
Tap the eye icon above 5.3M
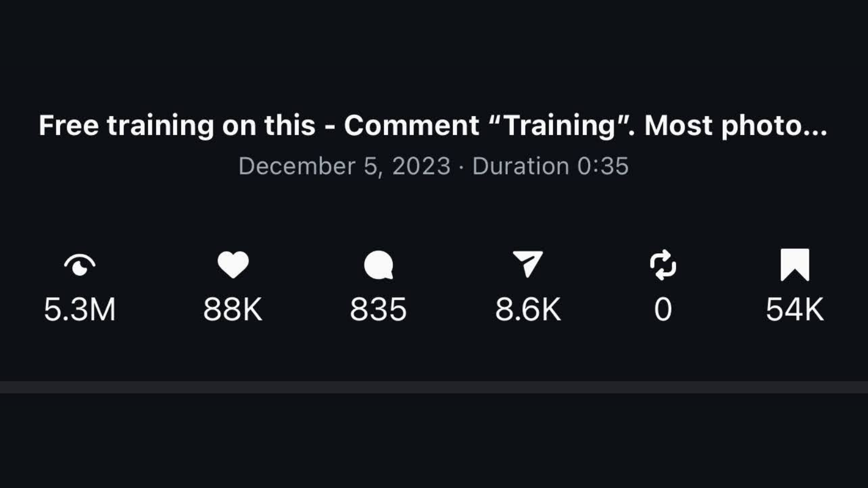click(x=80, y=266)
